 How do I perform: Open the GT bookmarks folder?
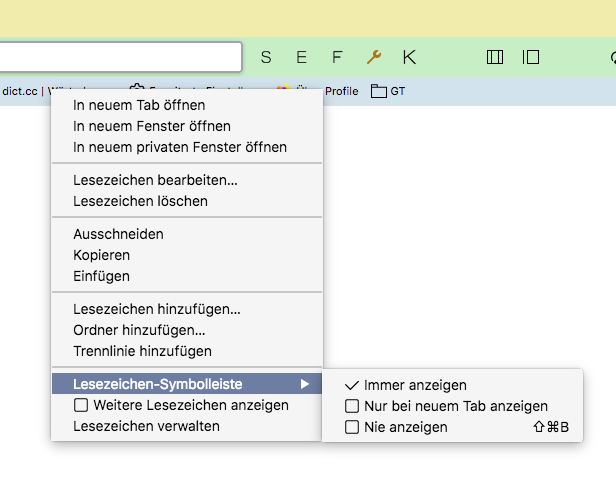[388, 91]
